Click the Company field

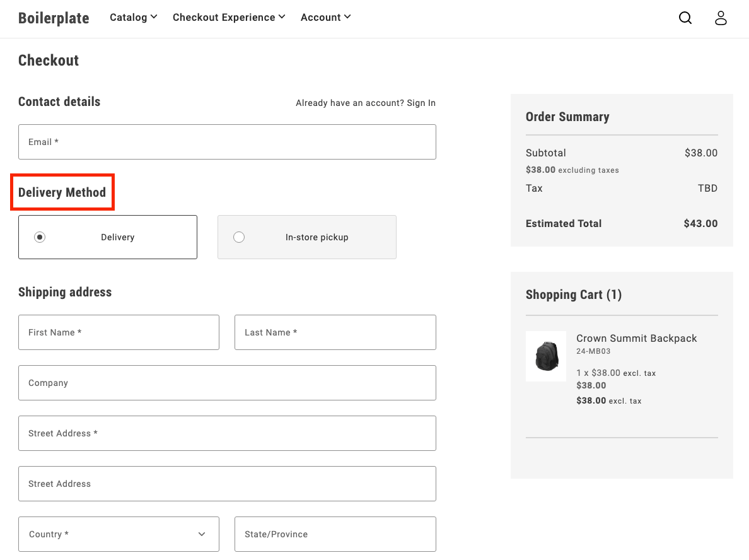click(x=227, y=383)
